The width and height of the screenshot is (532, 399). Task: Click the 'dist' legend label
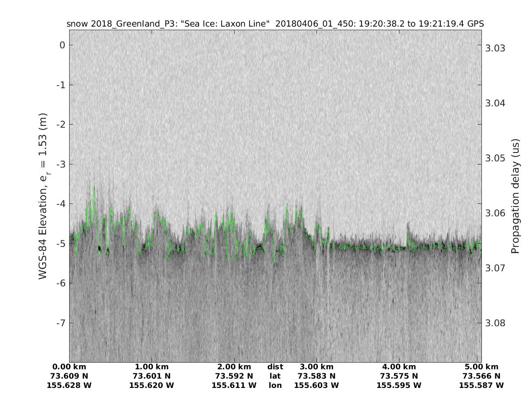[275, 367]
